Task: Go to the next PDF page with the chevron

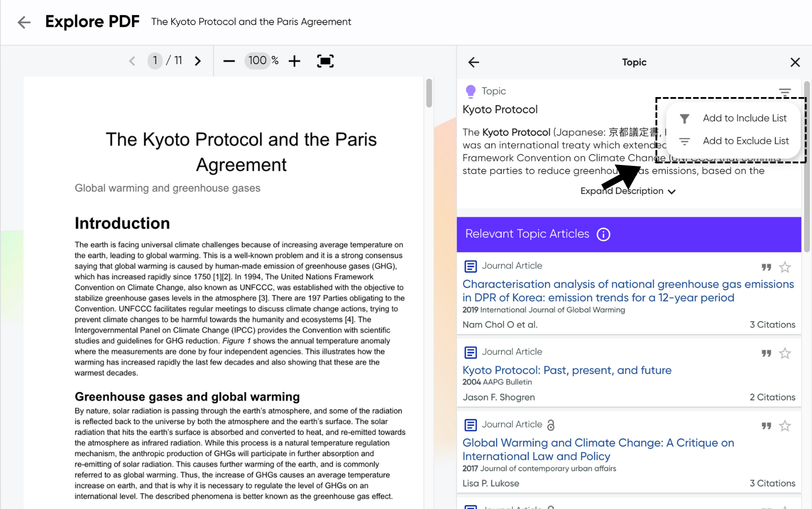Action: (198, 61)
